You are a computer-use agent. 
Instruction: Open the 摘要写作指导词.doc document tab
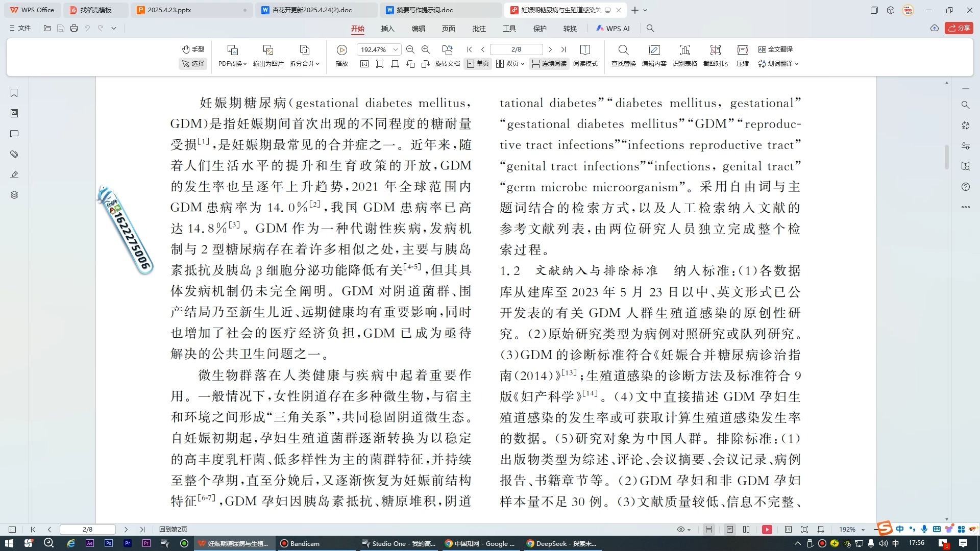[x=440, y=10]
